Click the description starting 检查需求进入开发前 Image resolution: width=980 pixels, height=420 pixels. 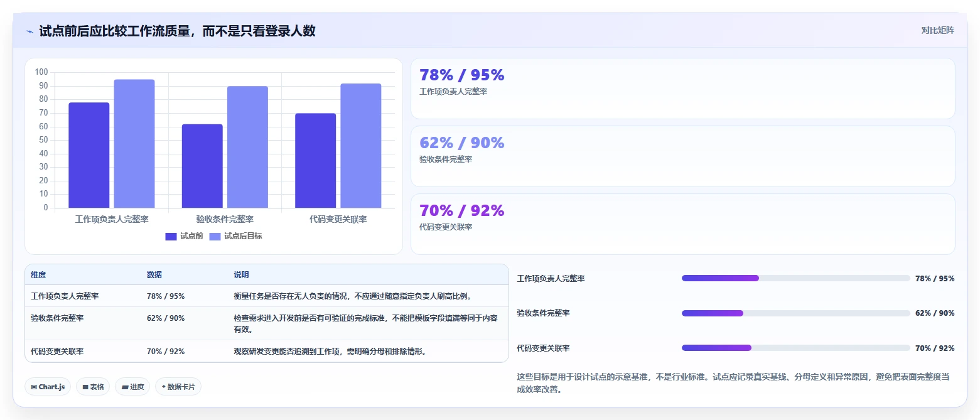pos(366,324)
